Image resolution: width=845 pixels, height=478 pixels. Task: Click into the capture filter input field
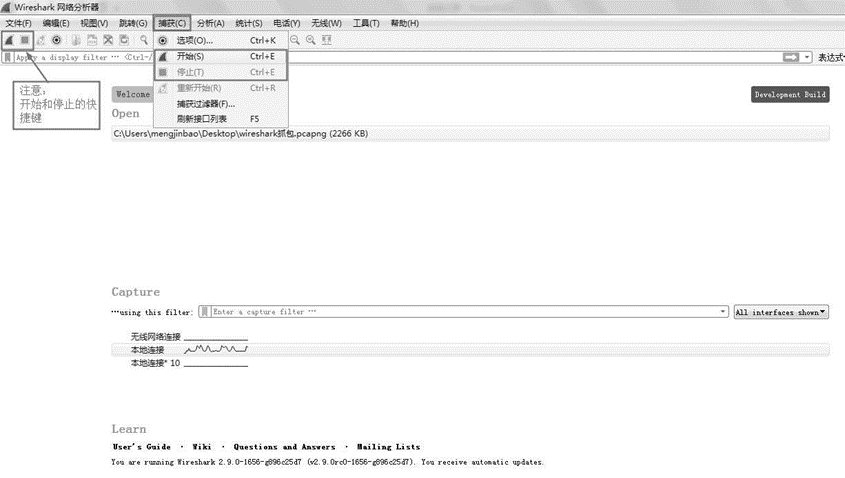coord(465,311)
